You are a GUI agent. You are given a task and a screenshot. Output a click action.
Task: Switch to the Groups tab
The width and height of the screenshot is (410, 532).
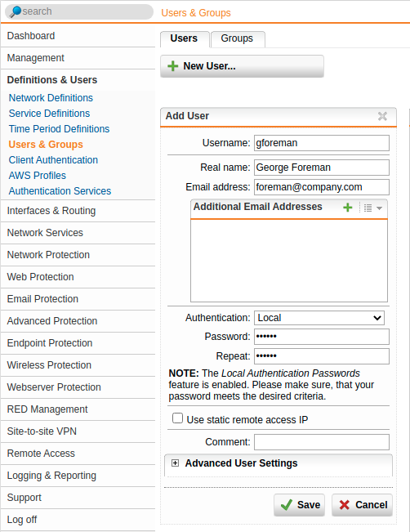238,38
